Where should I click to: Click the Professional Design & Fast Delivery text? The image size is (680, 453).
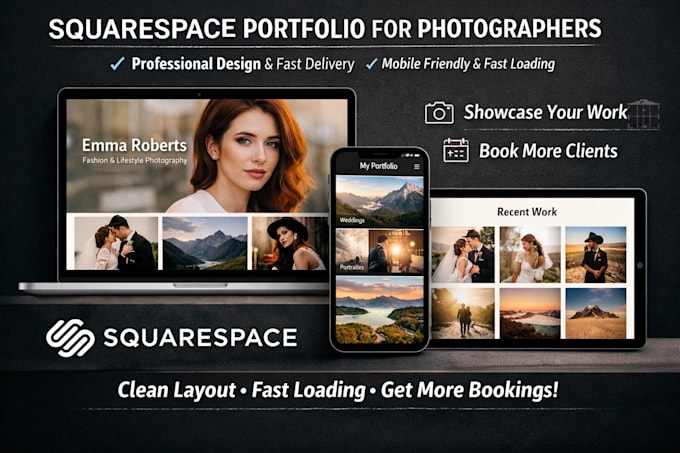click(x=243, y=64)
